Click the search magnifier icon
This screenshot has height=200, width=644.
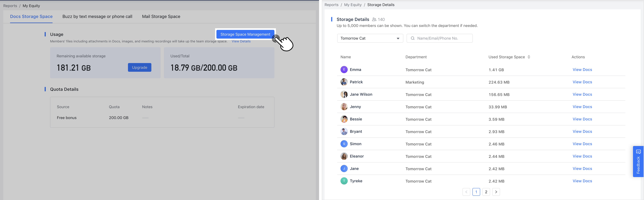point(413,38)
